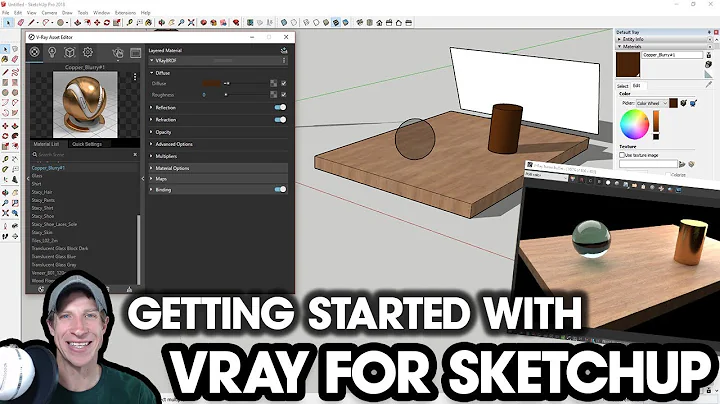Open the Window menu
The height and width of the screenshot is (404, 720).
101,13
